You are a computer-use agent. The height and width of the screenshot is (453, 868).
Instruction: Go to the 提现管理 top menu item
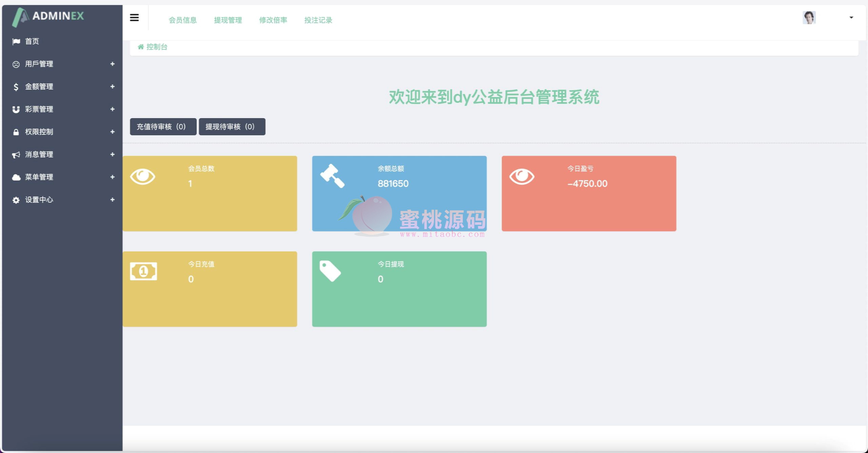[x=228, y=20]
